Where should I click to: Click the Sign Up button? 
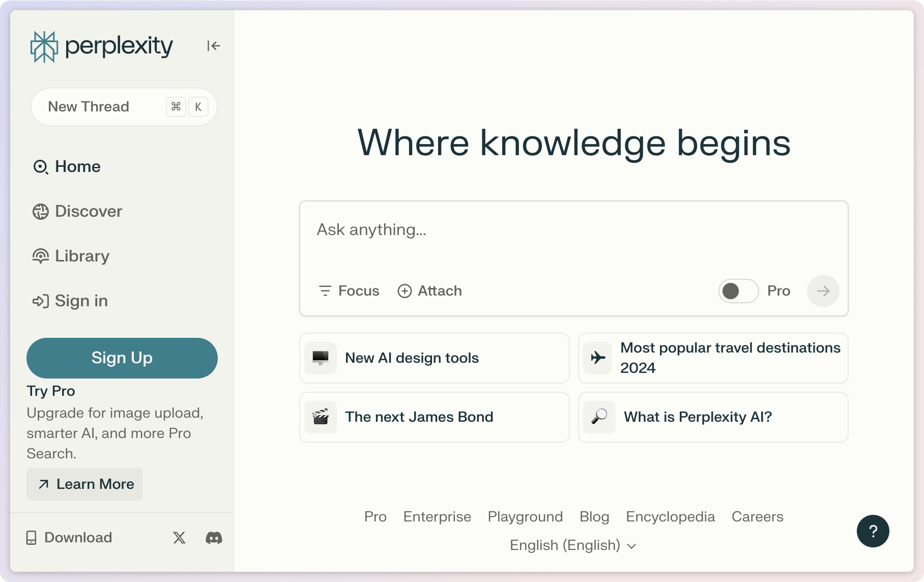click(x=122, y=358)
